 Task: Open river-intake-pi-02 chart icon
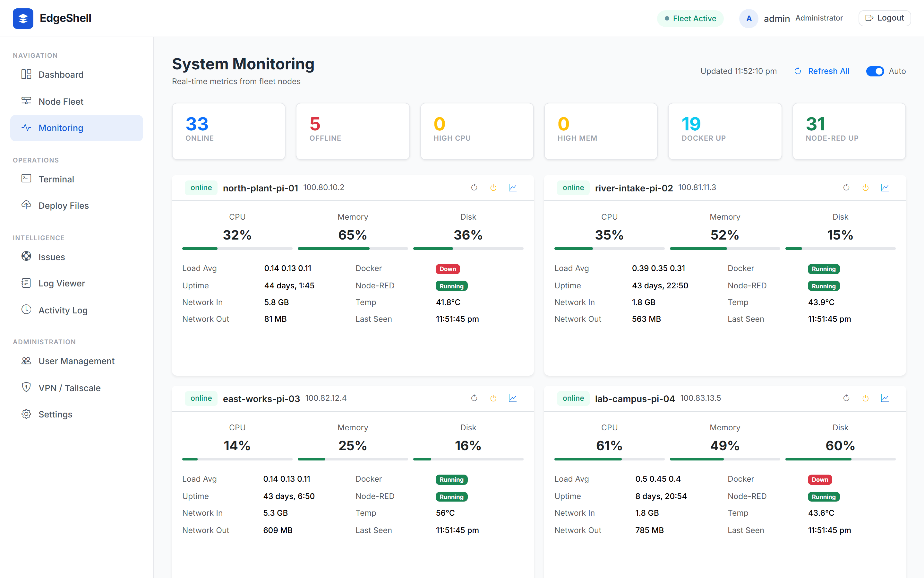[x=885, y=187]
